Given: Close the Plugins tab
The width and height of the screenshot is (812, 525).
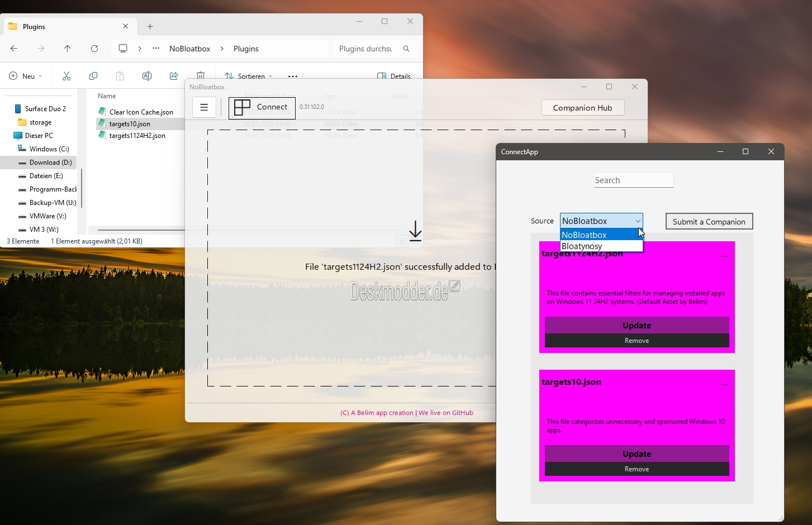Looking at the screenshot, I should 126,26.
